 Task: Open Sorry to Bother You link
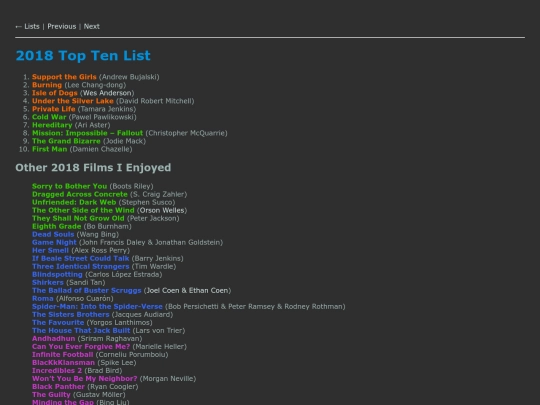point(70,186)
